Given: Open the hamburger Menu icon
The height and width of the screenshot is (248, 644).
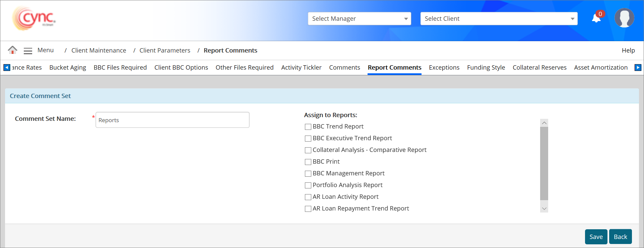Looking at the screenshot, I should [28, 51].
